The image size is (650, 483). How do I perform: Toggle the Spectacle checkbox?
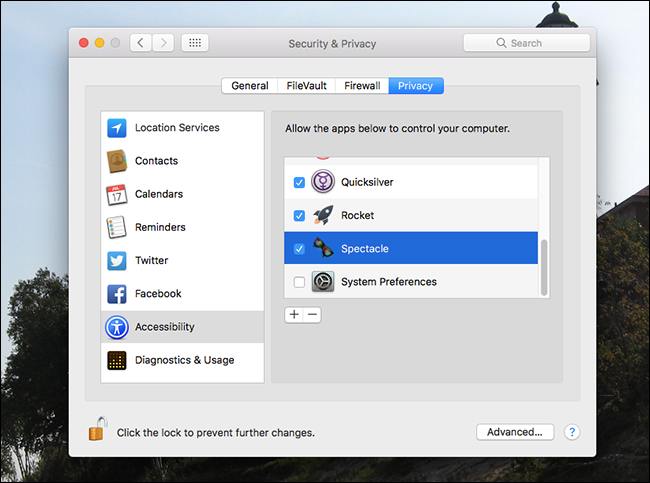299,249
